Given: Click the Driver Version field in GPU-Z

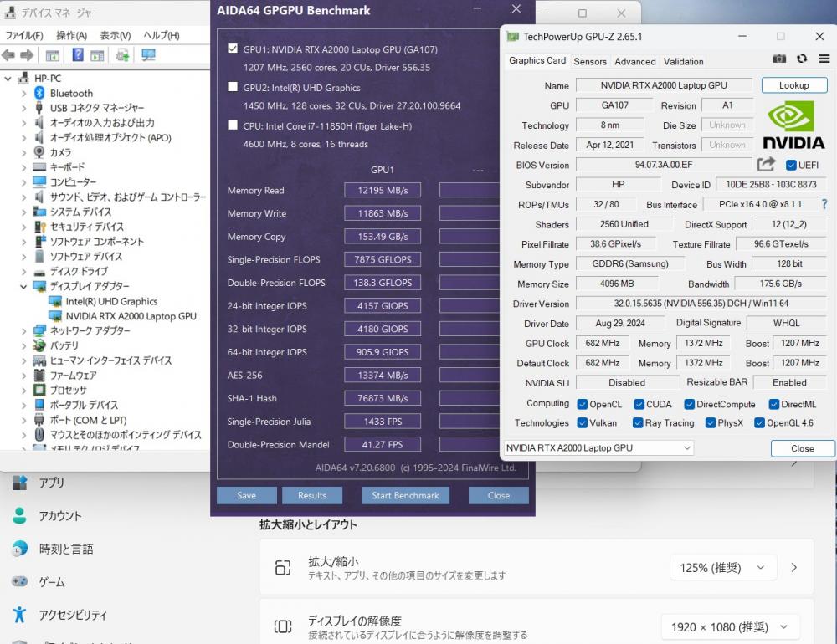Looking at the screenshot, I should click(701, 304).
